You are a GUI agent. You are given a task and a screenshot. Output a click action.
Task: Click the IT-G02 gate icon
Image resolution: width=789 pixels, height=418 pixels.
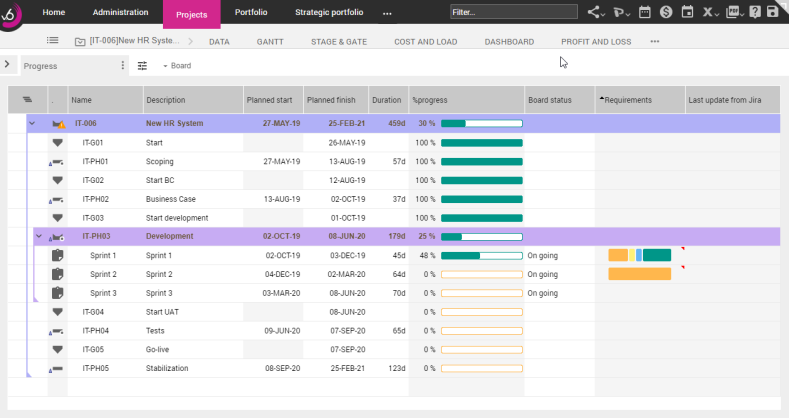(x=58, y=180)
